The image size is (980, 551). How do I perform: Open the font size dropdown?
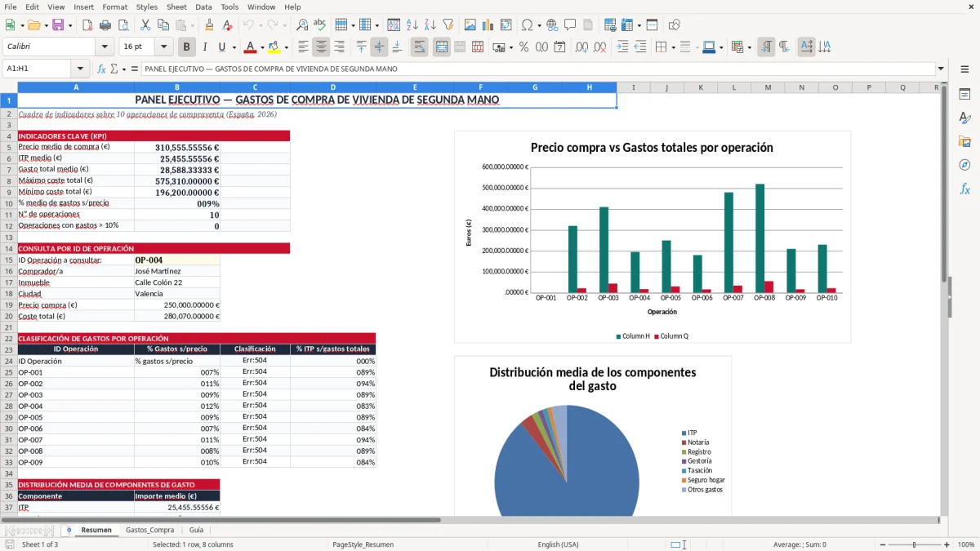[x=164, y=47]
